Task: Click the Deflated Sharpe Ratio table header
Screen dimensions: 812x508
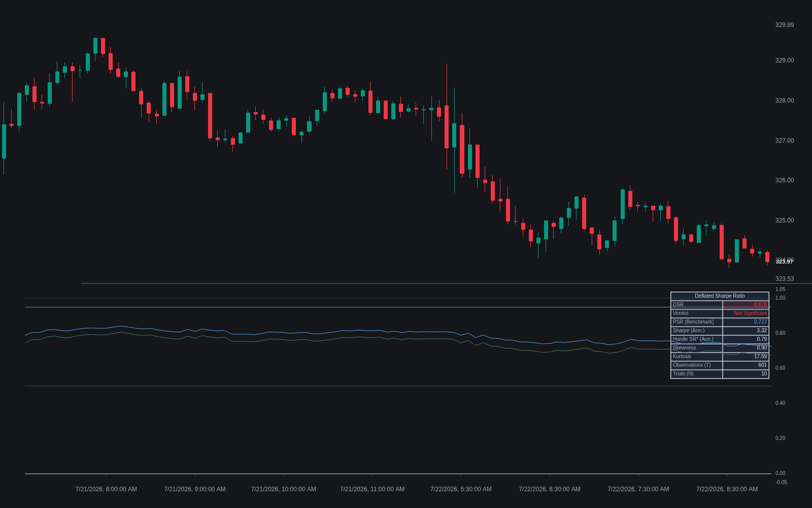Action: [720, 296]
